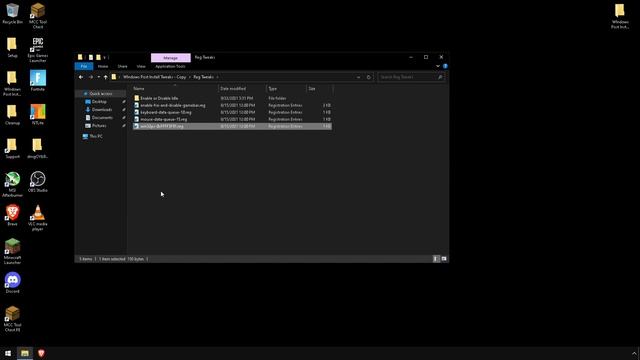Select the enable-fse-and-disable-gamebar.reg file
The image size is (640, 360).
(x=232, y=105)
